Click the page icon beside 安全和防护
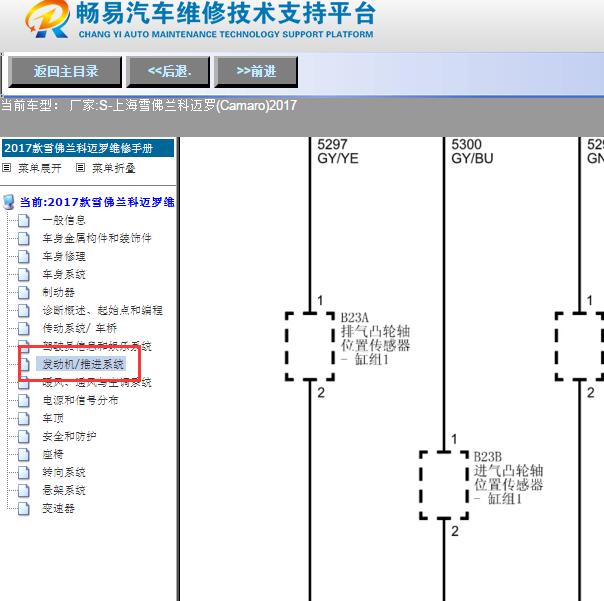 (24, 436)
